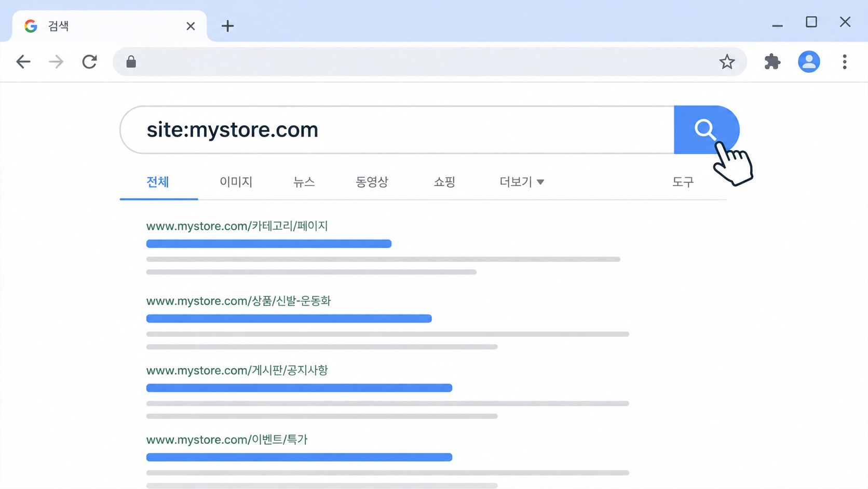Click the site:mystore.com search field
This screenshot has height=489, width=868.
(x=397, y=130)
